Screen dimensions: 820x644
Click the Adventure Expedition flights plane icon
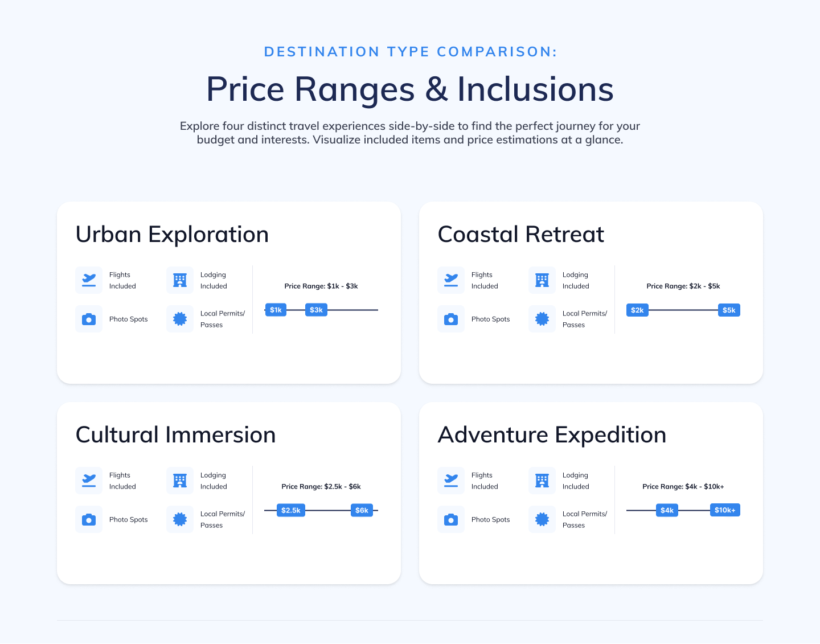tap(451, 481)
